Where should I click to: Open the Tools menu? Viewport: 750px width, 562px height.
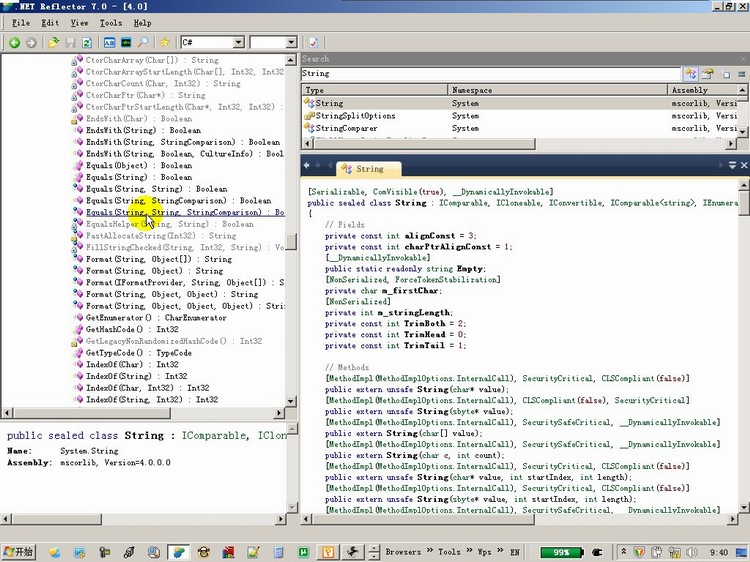tap(110, 23)
